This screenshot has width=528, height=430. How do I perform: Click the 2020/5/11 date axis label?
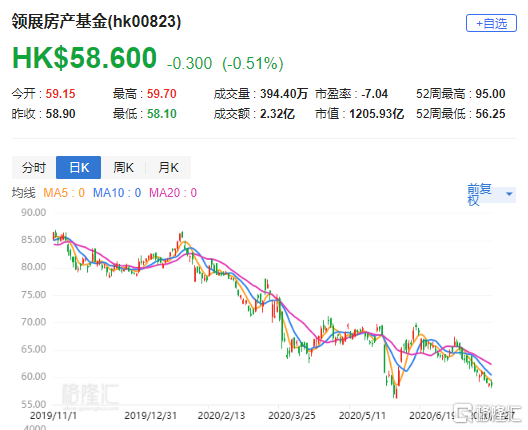click(x=362, y=416)
